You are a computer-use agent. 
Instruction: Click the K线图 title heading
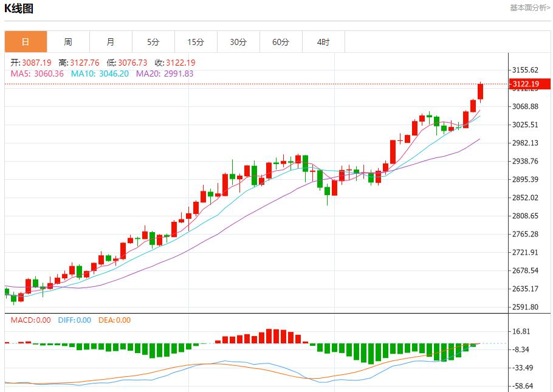(19, 9)
